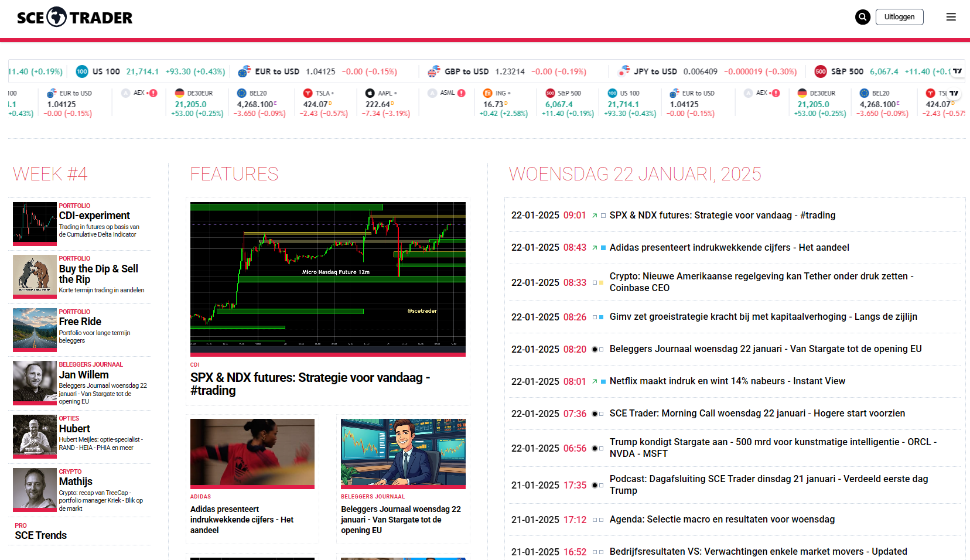Open Agenda: Selectie macro en resultaten headline

click(x=722, y=520)
